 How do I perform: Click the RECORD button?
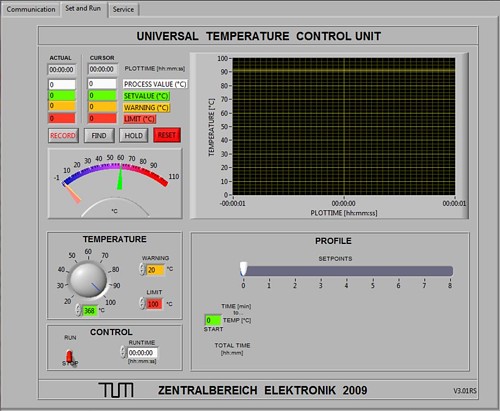(x=63, y=135)
